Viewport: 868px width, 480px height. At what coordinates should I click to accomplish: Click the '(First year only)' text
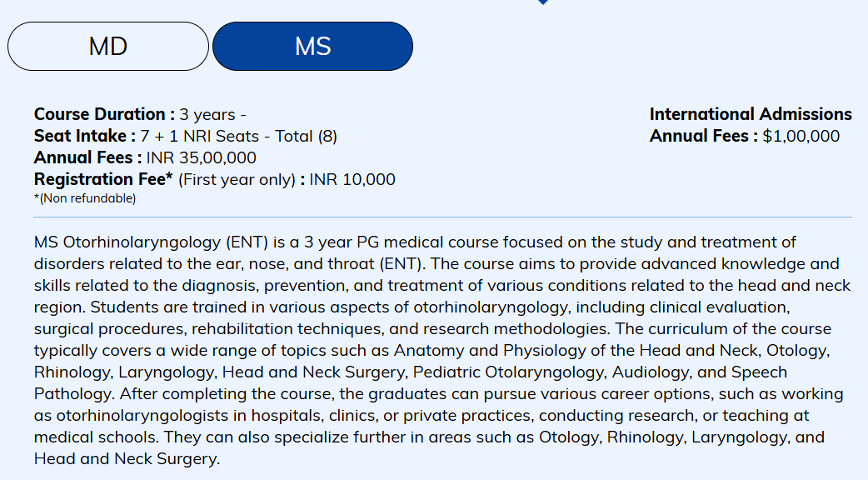coord(237,180)
